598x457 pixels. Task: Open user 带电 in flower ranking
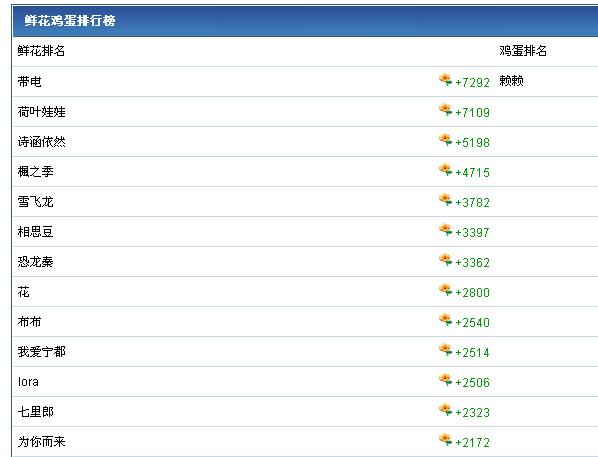[29, 82]
